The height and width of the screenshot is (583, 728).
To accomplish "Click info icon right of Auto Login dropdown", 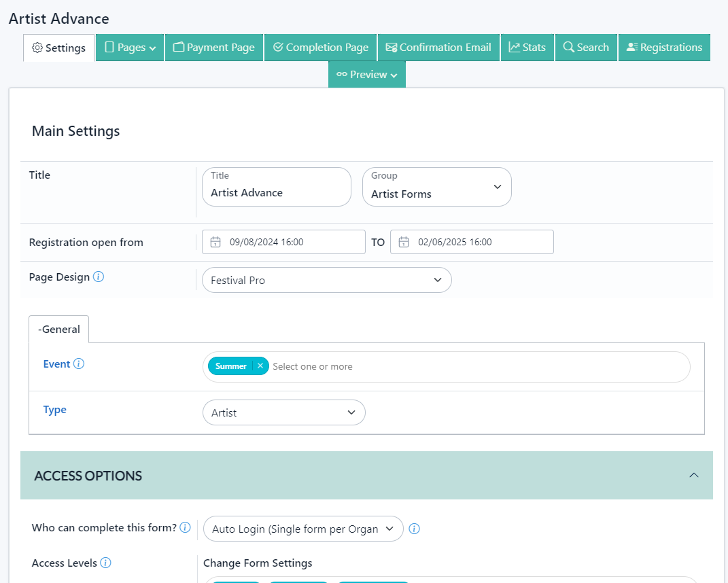I will pyautogui.click(x=414, y=529).
